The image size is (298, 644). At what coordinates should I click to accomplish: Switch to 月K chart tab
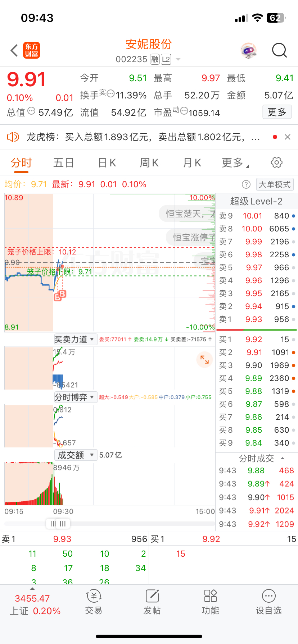point(192,163)
